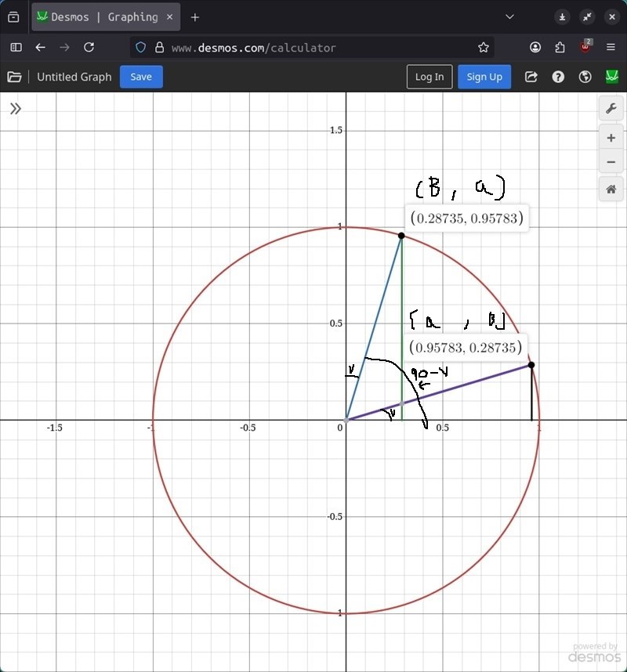The image size is (627, 672).
Task: Open the graph settings wrench menu
Action: point(611,109)
